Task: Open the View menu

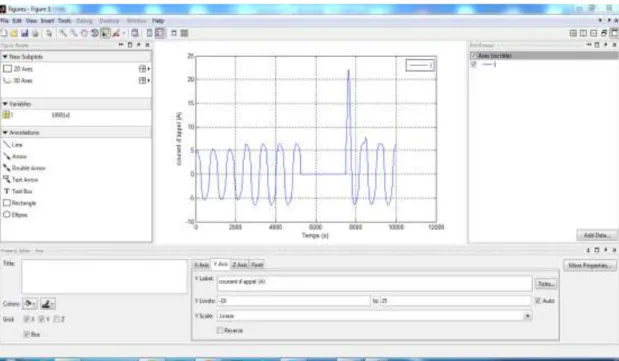Action: (32, 21)
